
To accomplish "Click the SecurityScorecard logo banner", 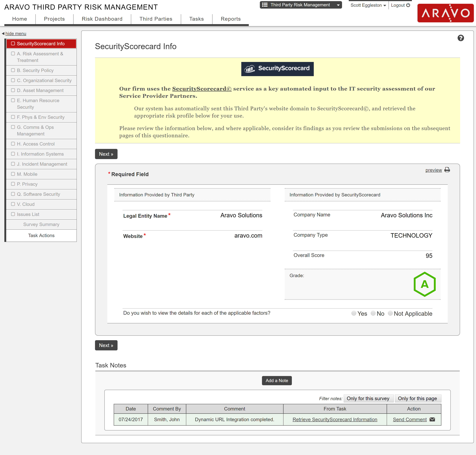I will [277, 69].
